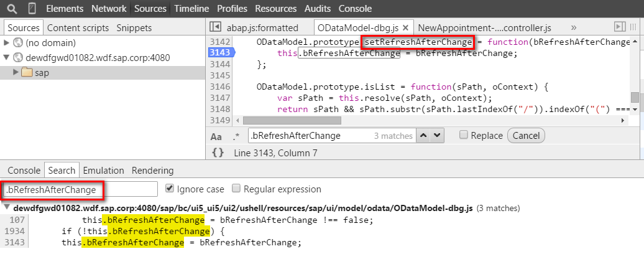
Task: Select the Search drawer tab
Action: click(x=62, y=170)
